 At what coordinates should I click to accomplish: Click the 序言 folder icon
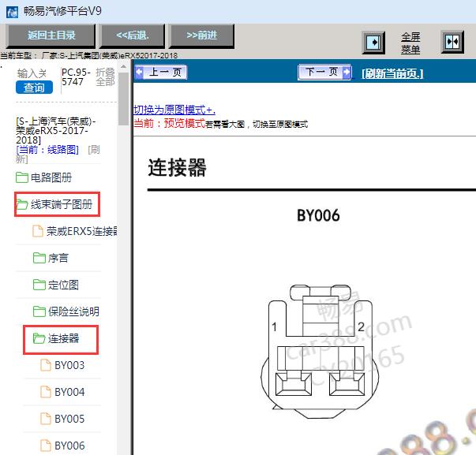tap(39, 258)
